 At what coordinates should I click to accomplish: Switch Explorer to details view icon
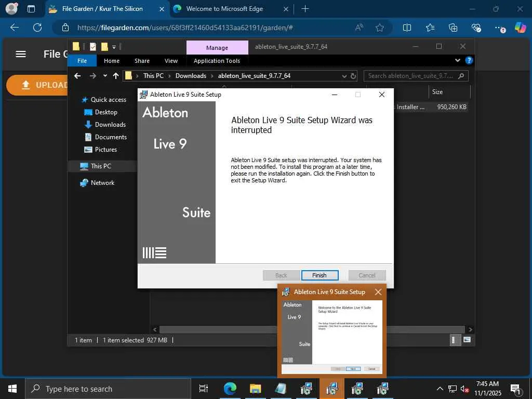pyautogui.click(x=454, y=340)
